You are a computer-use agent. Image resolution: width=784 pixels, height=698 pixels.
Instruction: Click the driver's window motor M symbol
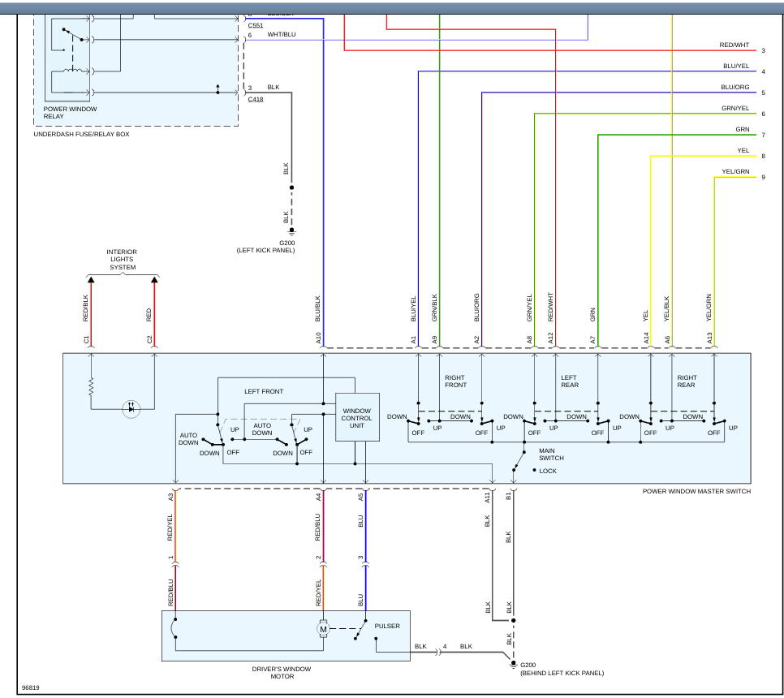(323, 628)
